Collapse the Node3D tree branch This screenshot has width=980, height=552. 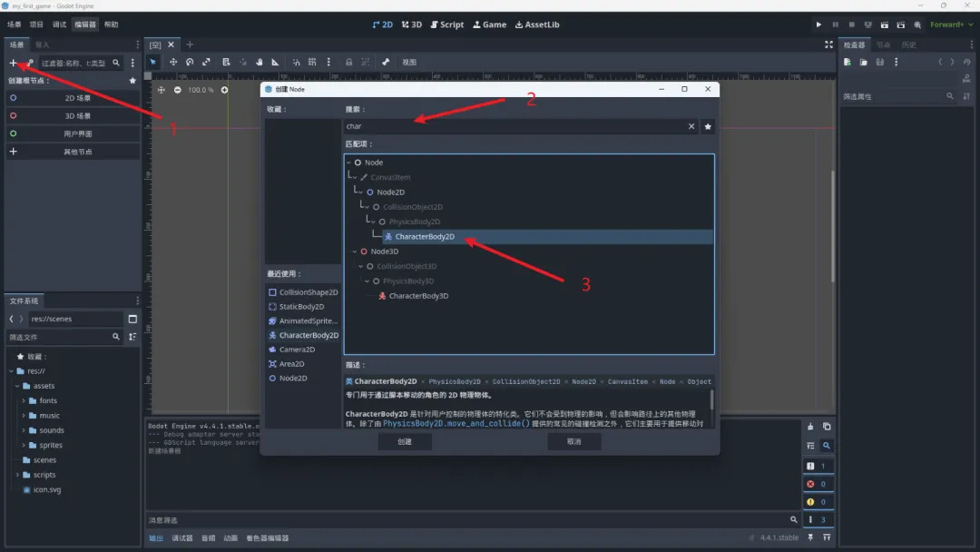point(355,251)
